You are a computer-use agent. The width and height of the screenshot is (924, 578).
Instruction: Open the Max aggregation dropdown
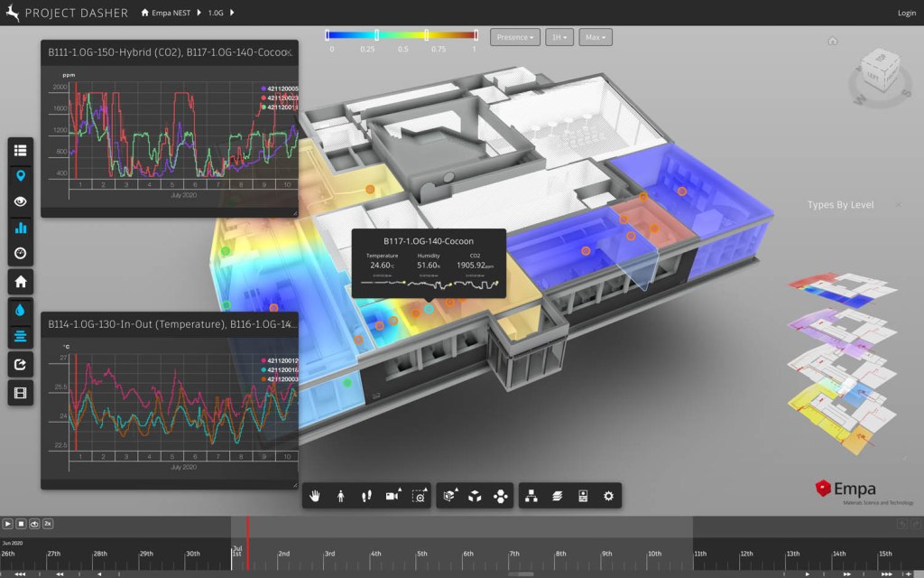[595, 37]
